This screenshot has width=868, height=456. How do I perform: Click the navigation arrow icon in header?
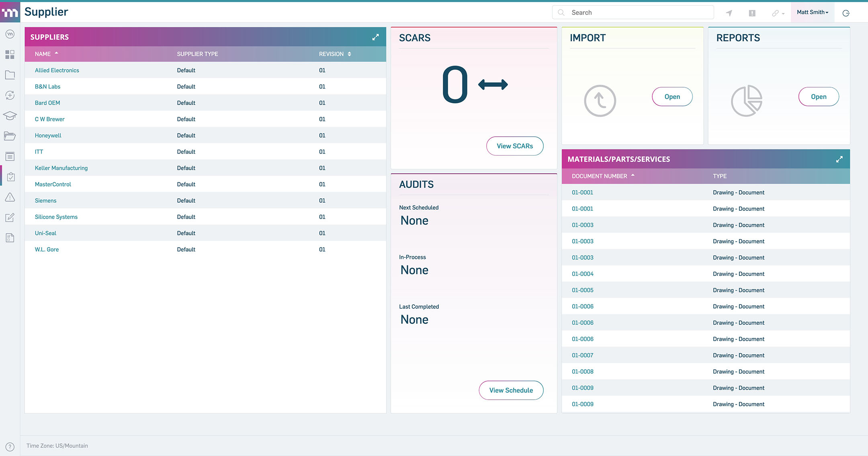click(729, 13)
